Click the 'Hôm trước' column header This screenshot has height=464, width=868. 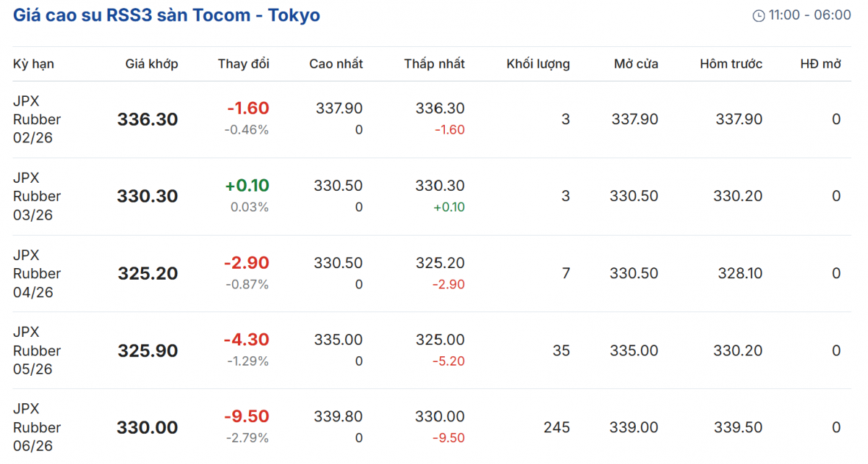click(x=731, y=64)
